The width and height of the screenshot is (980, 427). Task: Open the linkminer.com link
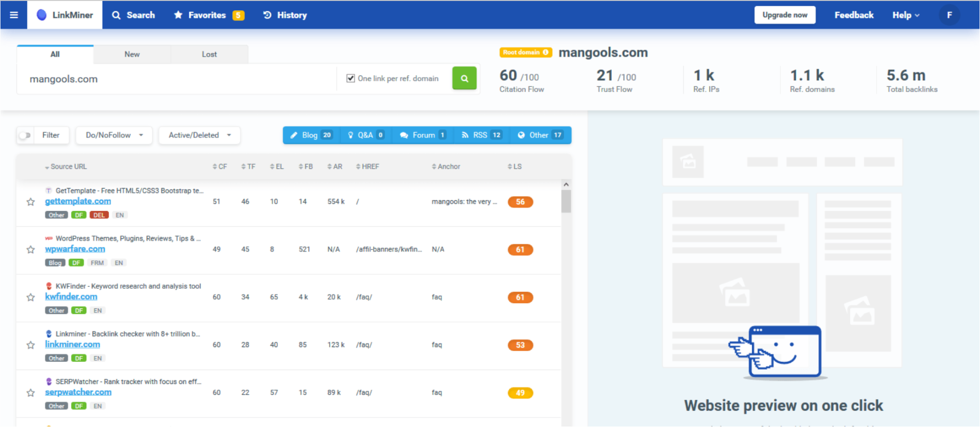(x=73, y=344)
